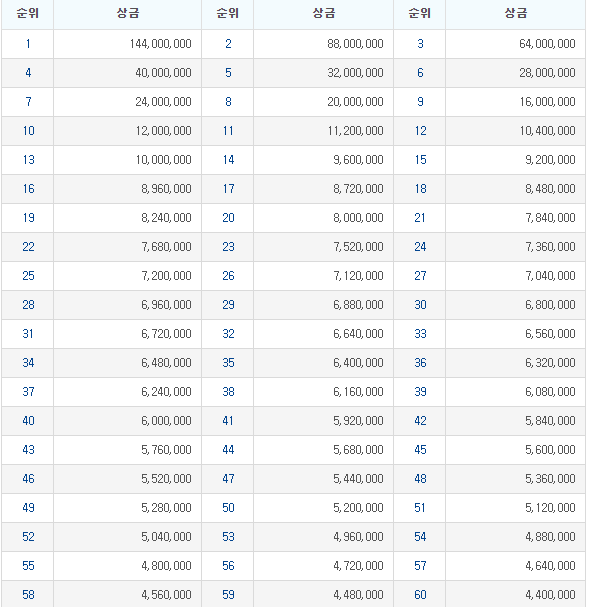
Task: Select the 6,480,000 prize amount
Action: click(166, 363)
